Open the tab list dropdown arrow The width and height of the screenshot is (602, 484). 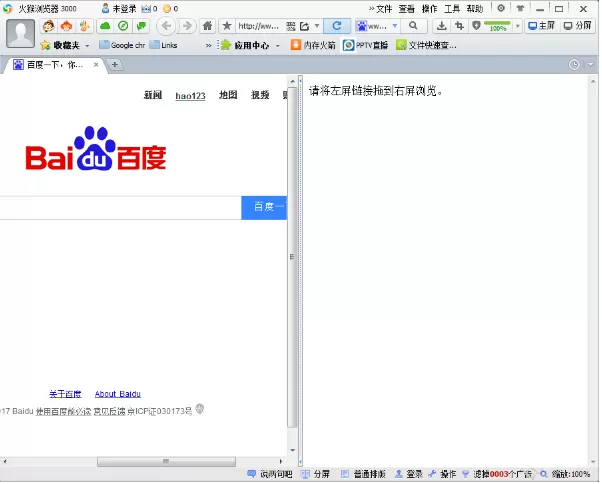pos(590,65)
